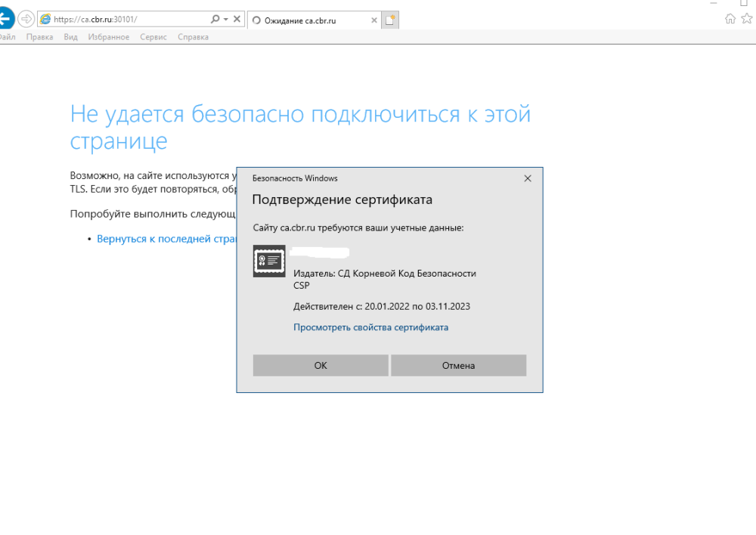Close the "Ожидание ca.cbr.ru" tab
The height and width of the screenshot is (535, 756).
(x=373, y=20)
